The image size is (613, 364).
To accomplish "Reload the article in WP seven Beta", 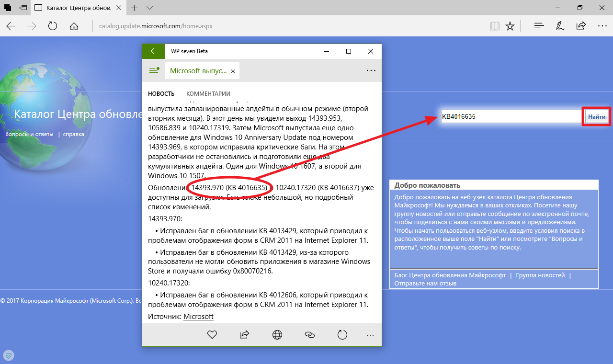I will 342,334.
